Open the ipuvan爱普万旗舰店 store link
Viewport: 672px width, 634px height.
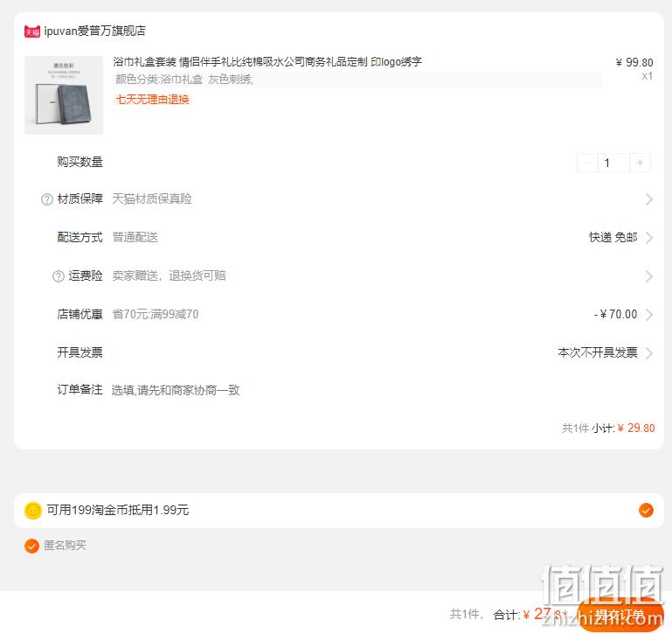94,31
